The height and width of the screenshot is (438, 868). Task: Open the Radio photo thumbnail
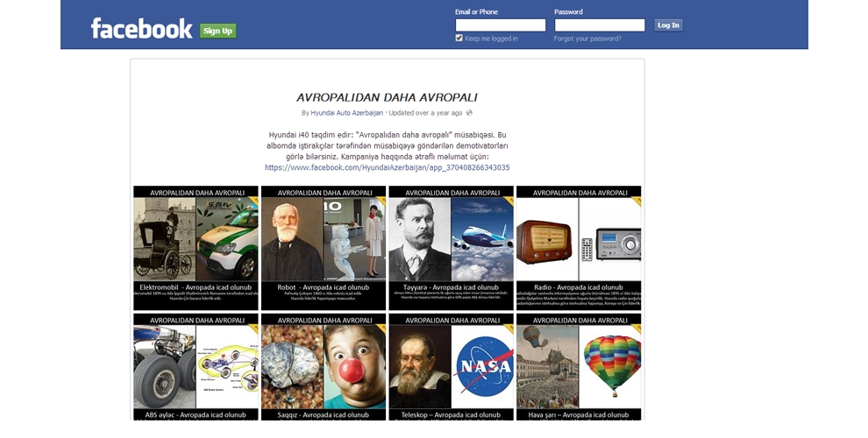[x=579, y=248]
